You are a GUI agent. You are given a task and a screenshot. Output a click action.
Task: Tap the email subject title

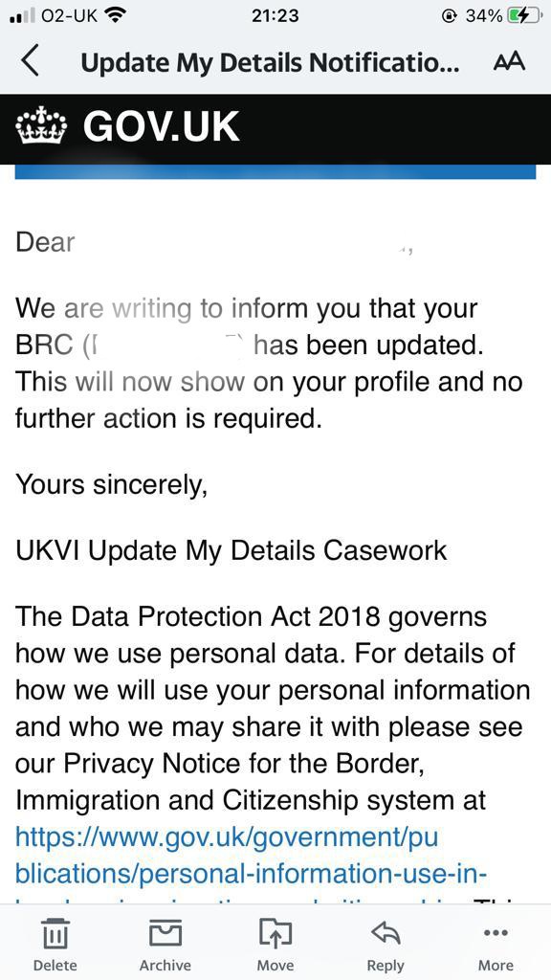271,62
